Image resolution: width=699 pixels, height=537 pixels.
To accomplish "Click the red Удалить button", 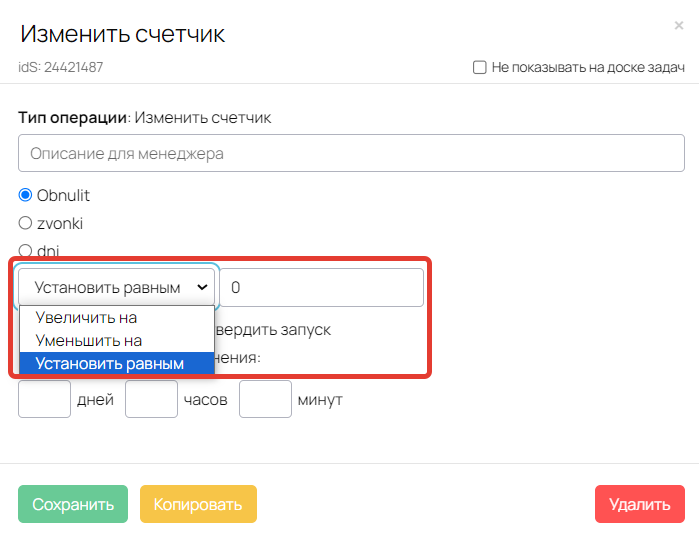I will click(640, 504).
